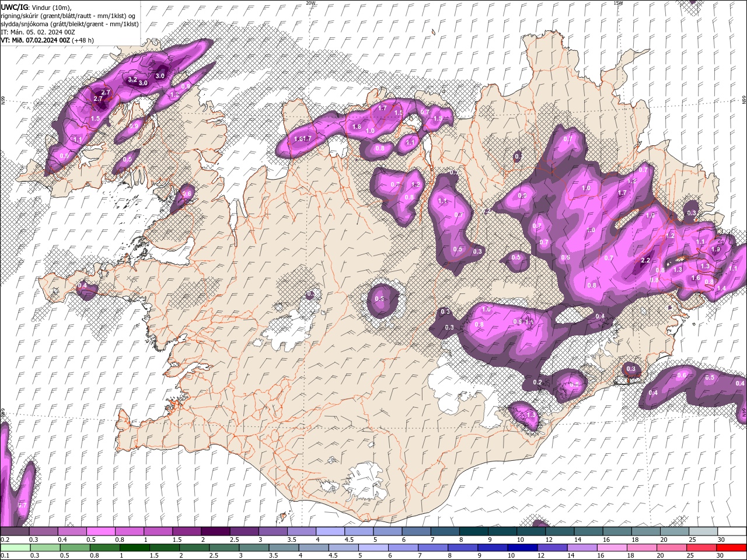This screenshot has width=747, height=560.
Task: Click the '20W' longitude label
Action: (311, 3)
